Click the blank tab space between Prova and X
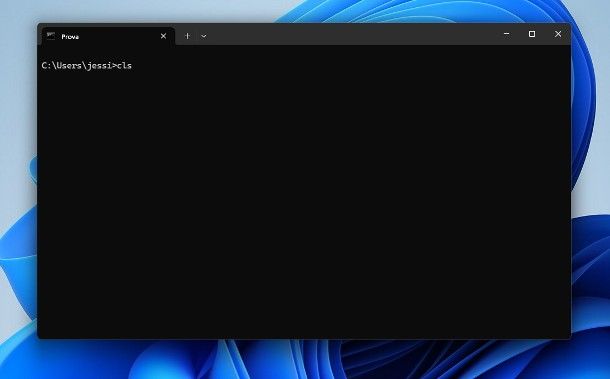The image size is (610, 379). [119, 36]
